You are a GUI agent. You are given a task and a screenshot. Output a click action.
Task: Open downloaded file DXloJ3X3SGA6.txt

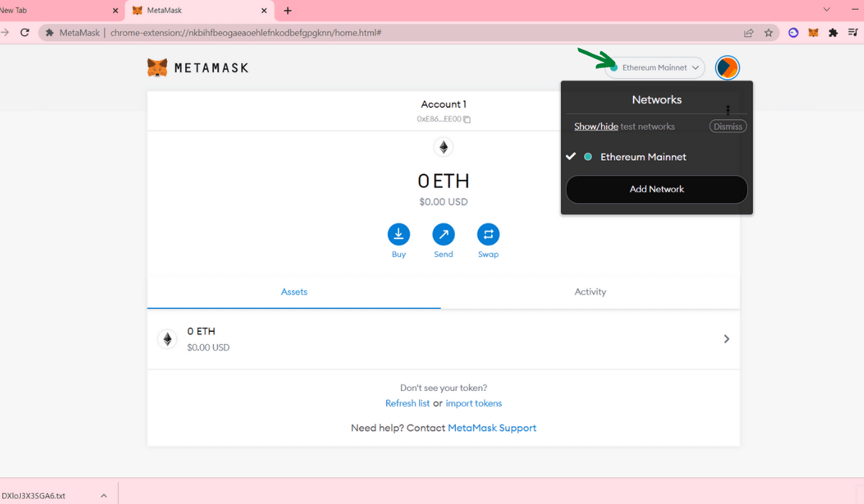tap(33, 495)
